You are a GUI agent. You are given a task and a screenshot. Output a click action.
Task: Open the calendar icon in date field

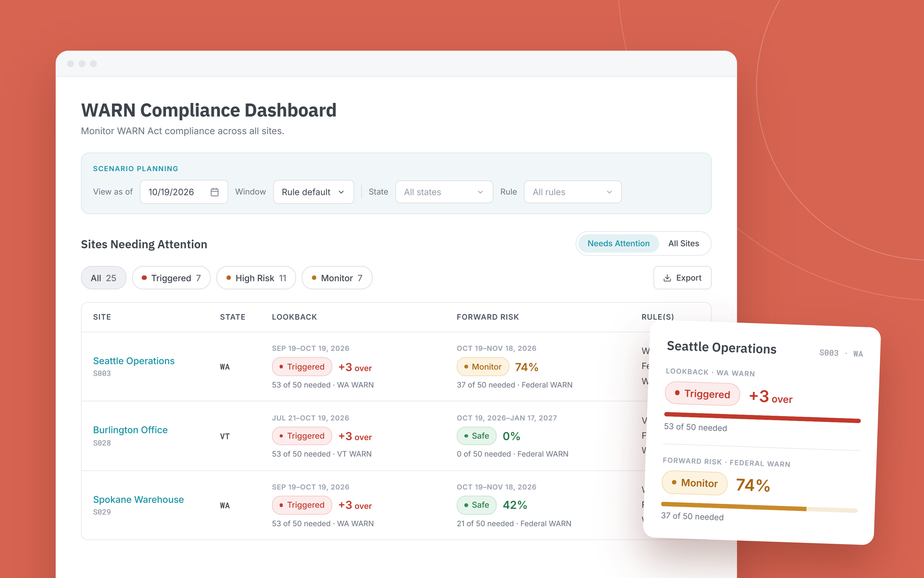(x=214, y=192)
